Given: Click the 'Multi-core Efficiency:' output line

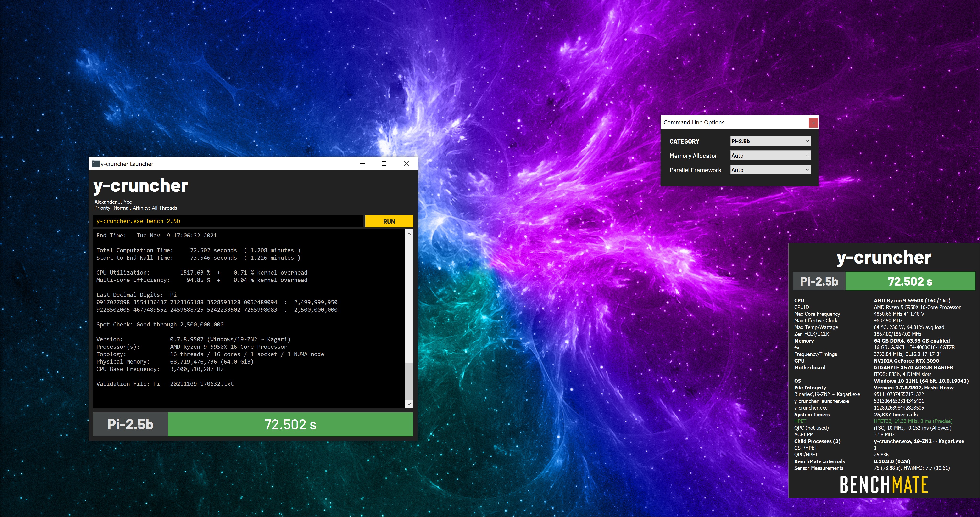Looking at the screenshot, I should point(202,280).
